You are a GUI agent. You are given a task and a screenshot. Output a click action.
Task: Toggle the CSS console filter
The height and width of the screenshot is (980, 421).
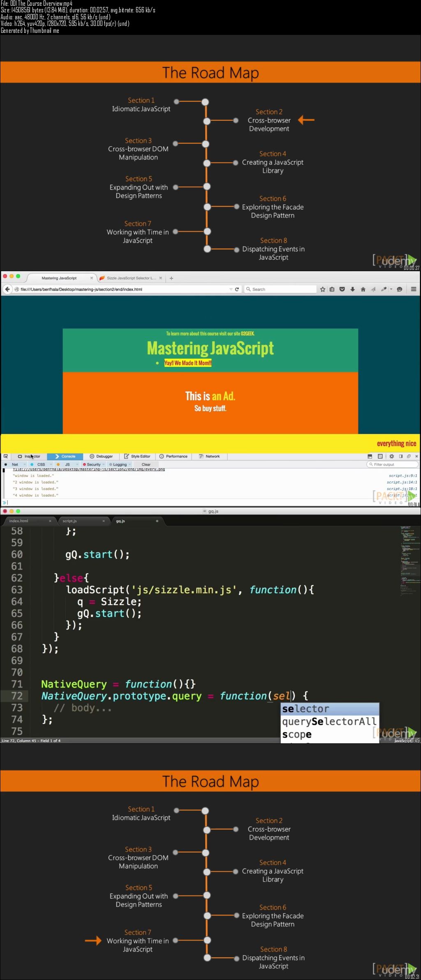pyautogui.click(x=41, y=464)
